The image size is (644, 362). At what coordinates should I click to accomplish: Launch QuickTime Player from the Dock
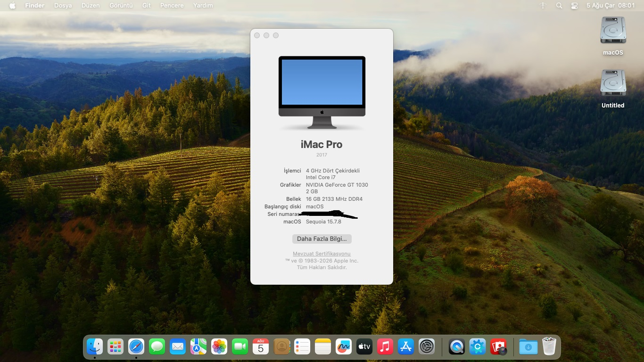(x=457, y=347)
